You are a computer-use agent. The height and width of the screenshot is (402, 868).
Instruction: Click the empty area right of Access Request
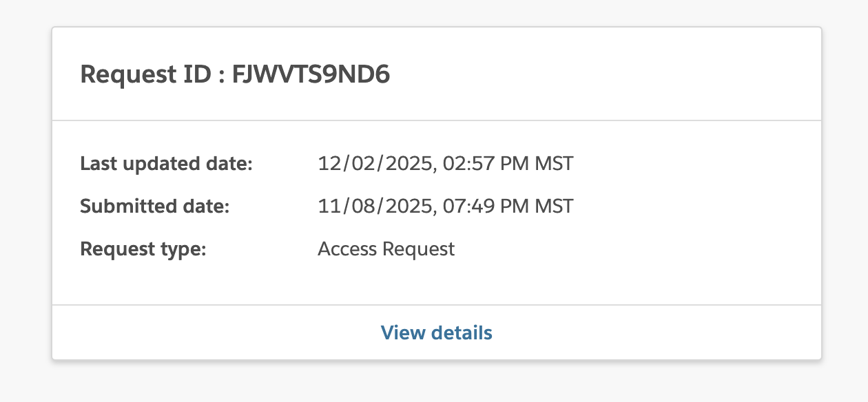620,249
